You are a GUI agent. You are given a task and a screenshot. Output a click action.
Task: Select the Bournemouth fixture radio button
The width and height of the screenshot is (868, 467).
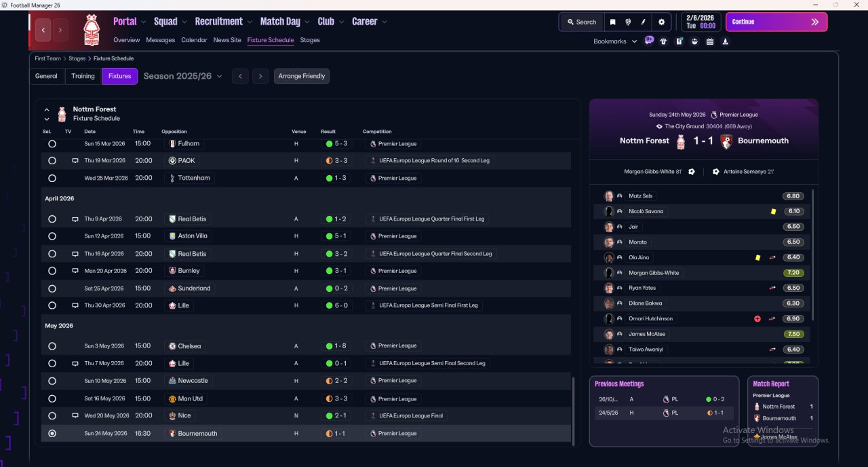(52, 433)
